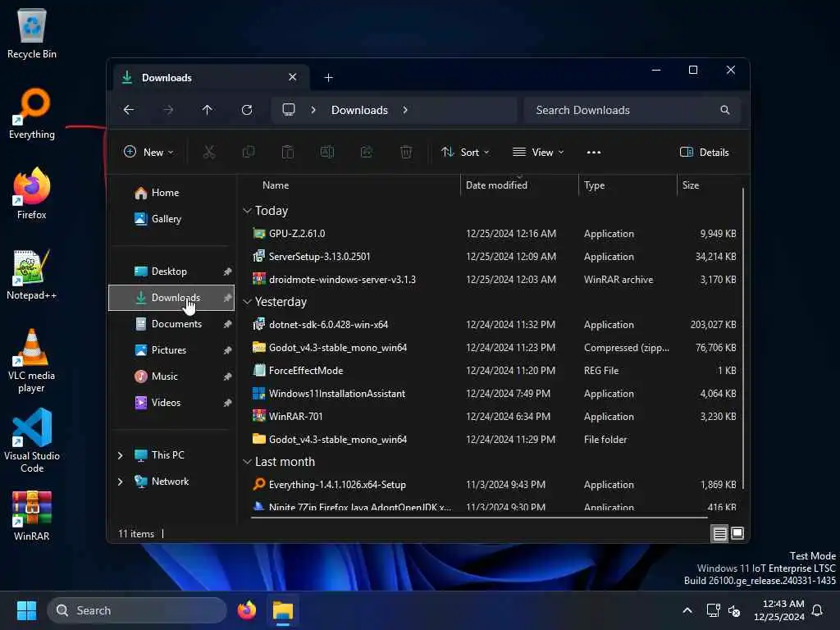Select Visual Studio Code desktop icon
840x630 pixels.
[32, 441]
